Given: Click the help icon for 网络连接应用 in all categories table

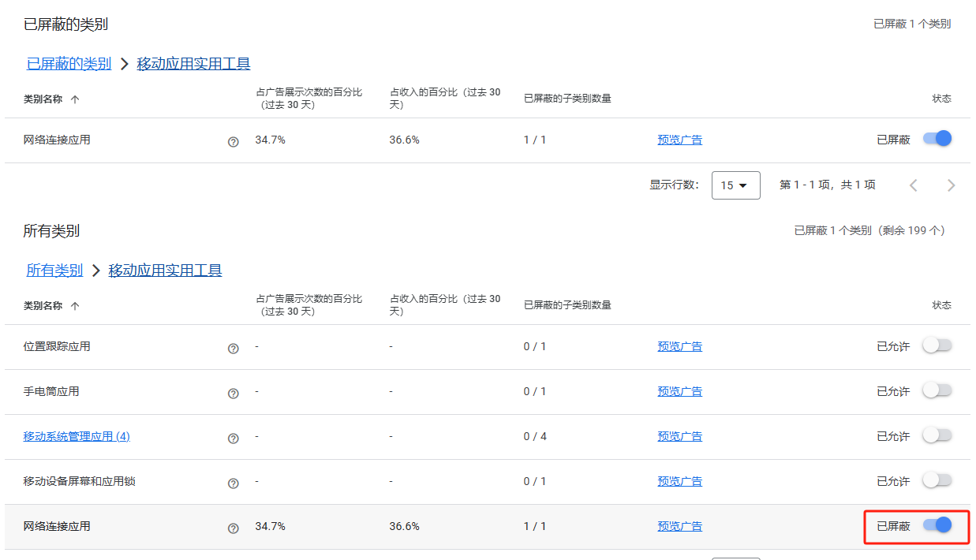Looking at the screenshot, I should coord(233,526).
